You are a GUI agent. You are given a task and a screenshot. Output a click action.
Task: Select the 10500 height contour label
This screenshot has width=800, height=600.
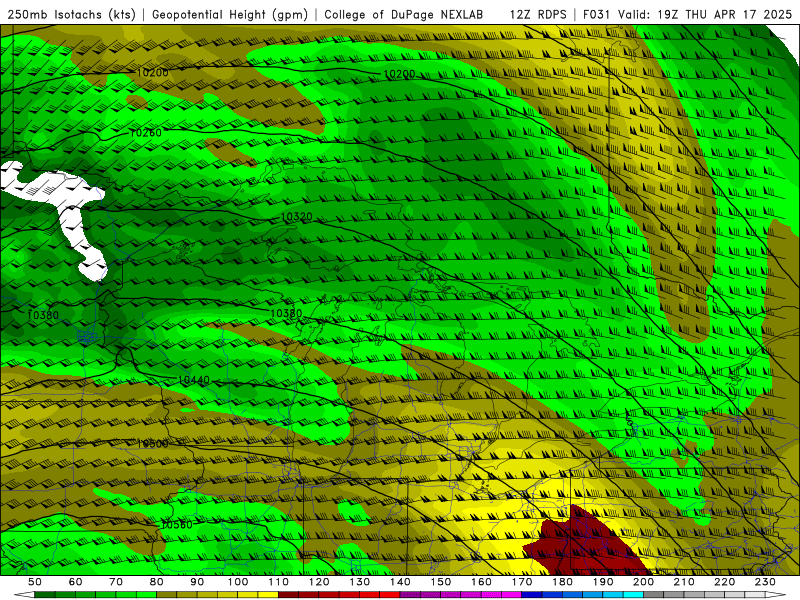click(153, 443)
